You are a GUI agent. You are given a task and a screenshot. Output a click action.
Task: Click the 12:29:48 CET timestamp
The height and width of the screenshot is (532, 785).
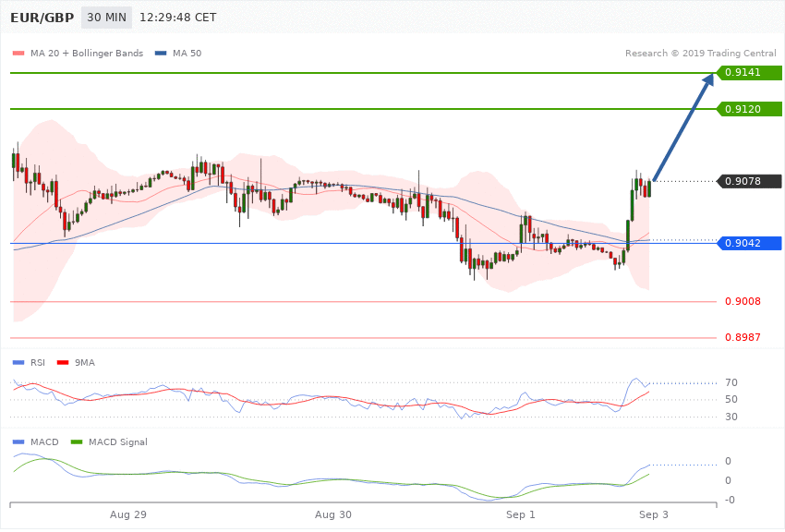coord(177,18)
